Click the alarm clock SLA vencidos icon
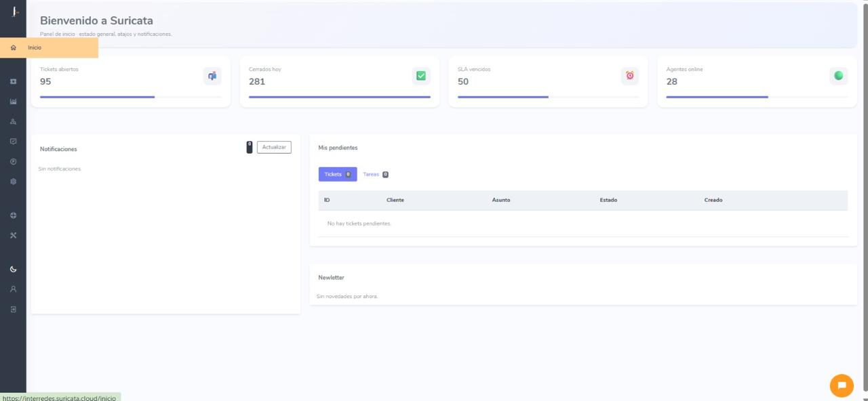The height and width of the screenshot is (401, 868). (629, 76)
